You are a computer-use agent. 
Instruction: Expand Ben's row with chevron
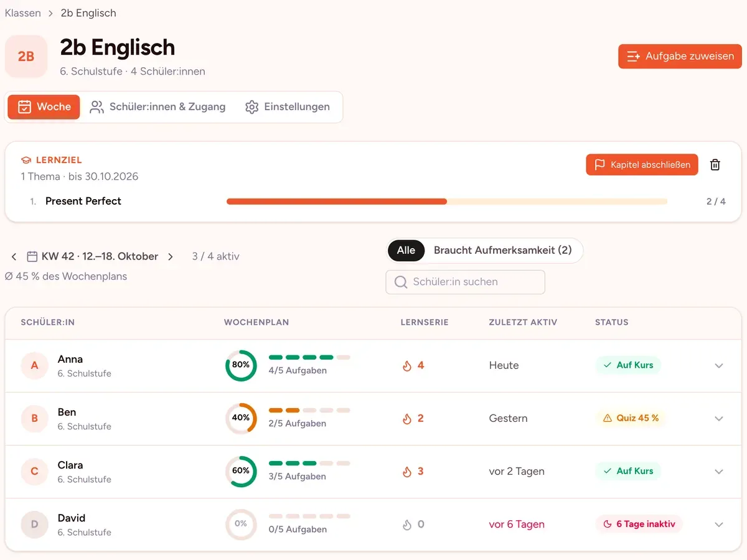coord(719,419)
